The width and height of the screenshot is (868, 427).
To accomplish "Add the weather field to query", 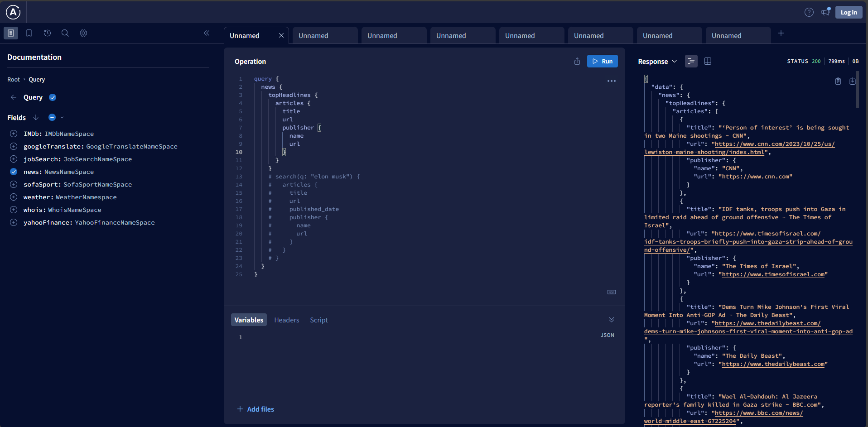I will click(x=14, y=197).
